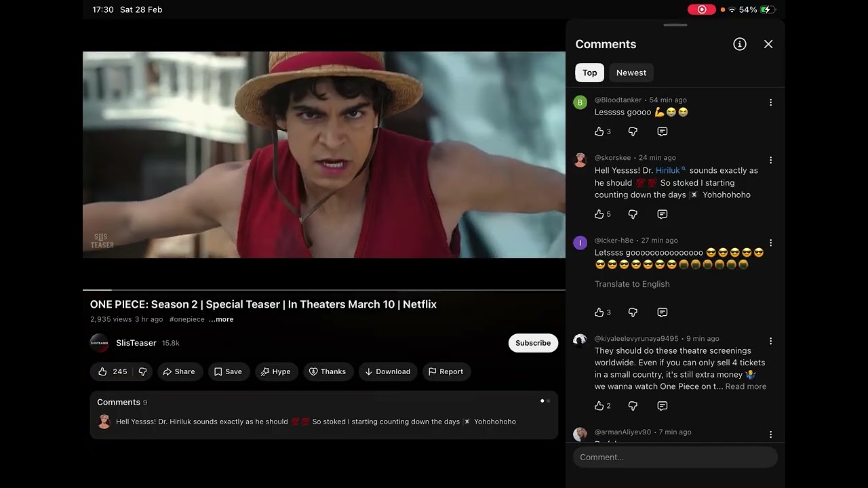
Task: Download the video
Action: pyautogui.click(x=388, y=371)
